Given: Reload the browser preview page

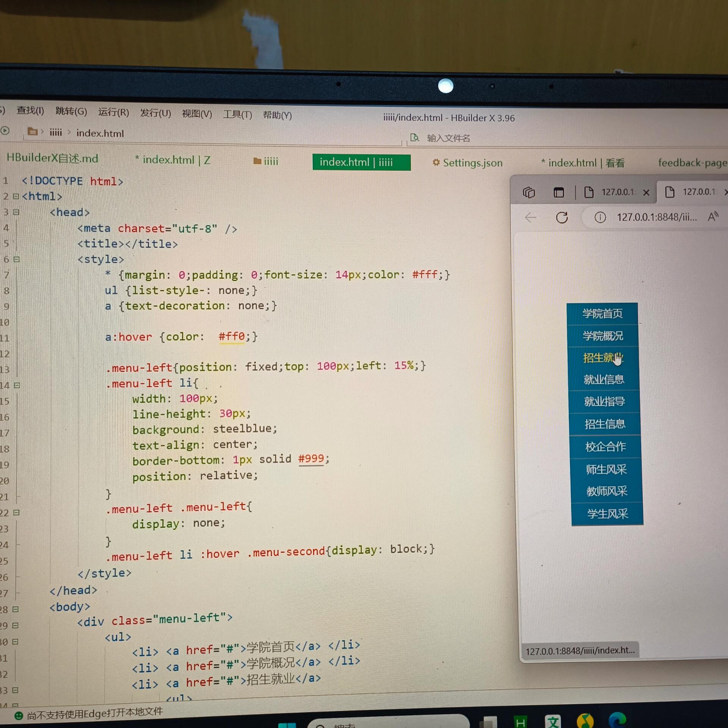Looking at the screenshot, I should coord(562,217).
